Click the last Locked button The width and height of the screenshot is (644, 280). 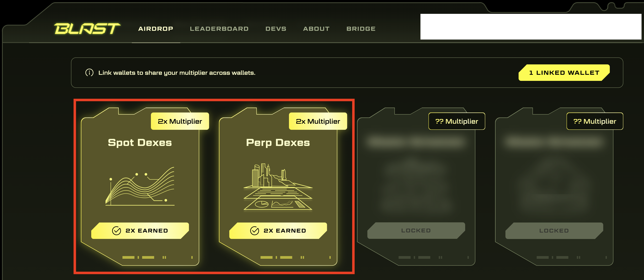[554, 231]
